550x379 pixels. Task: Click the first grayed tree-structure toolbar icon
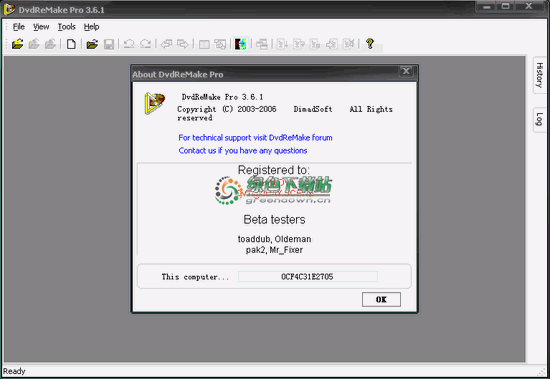(x=282, y=44)
